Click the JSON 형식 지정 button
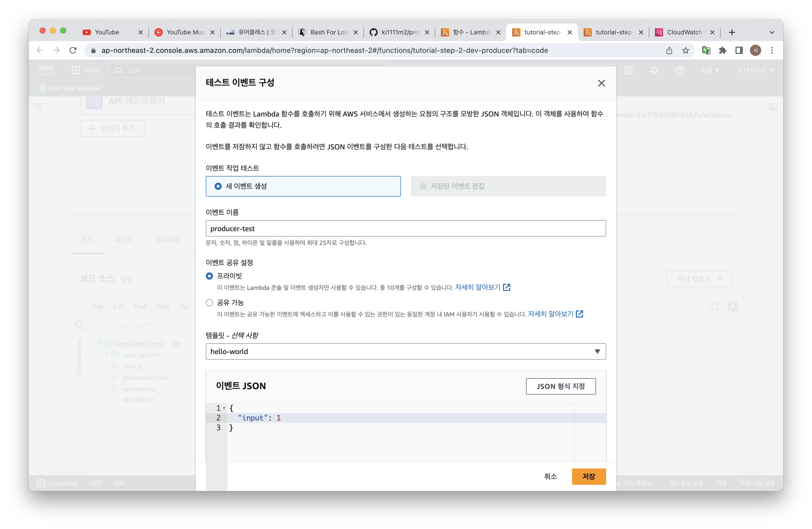This screenshot has height=529, width=812. pos(560,386)
